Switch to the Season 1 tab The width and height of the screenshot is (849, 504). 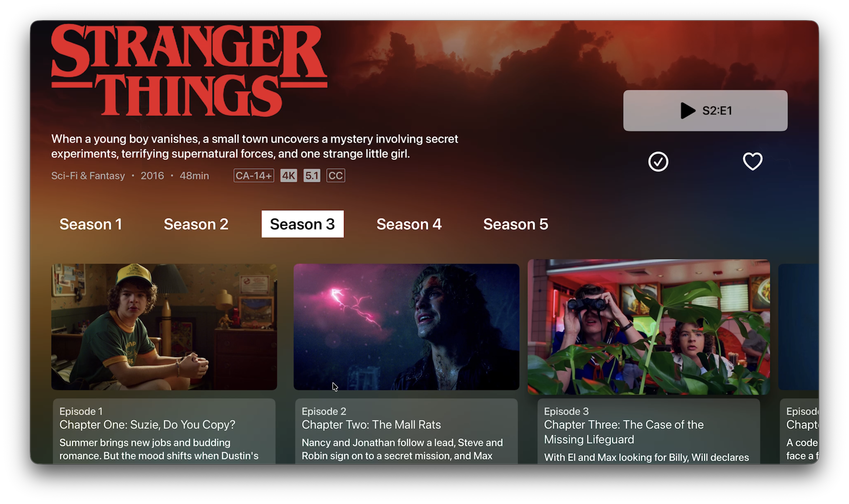[91, 224]
